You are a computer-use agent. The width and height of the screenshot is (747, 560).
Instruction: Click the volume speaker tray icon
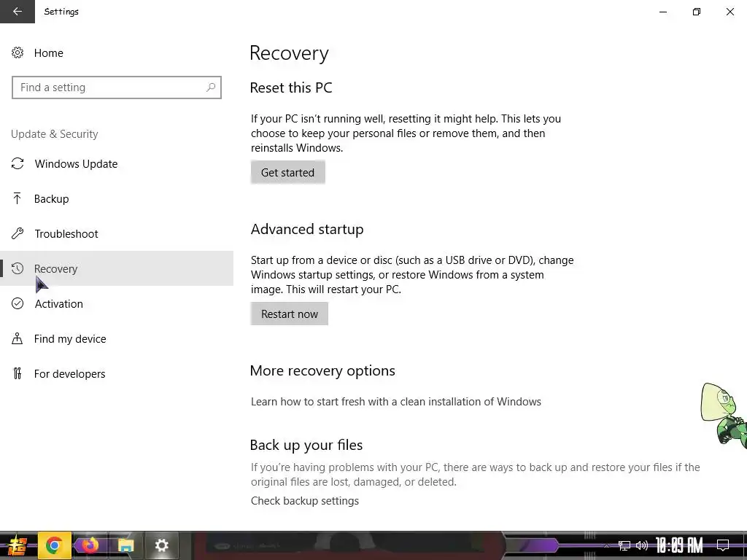point(642,545)
